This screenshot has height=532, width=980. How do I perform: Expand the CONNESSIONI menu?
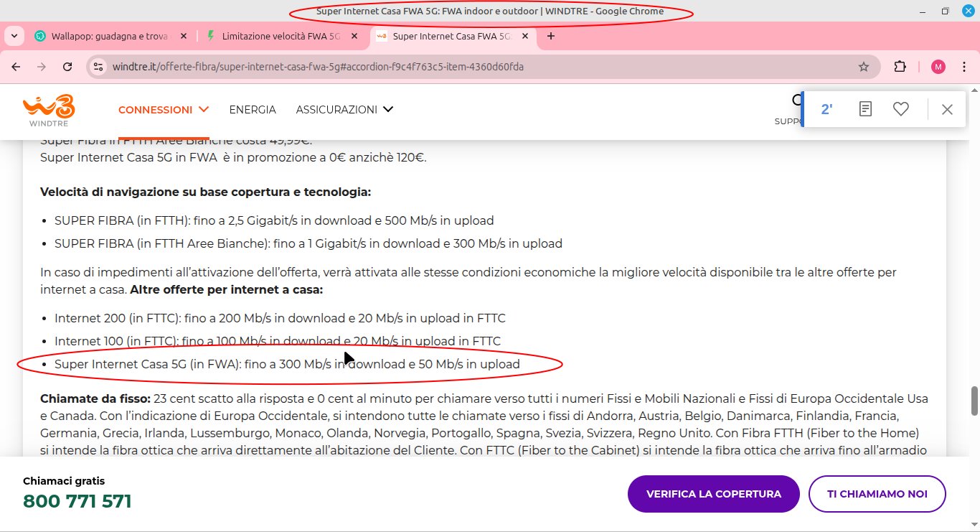click(164, 110)
